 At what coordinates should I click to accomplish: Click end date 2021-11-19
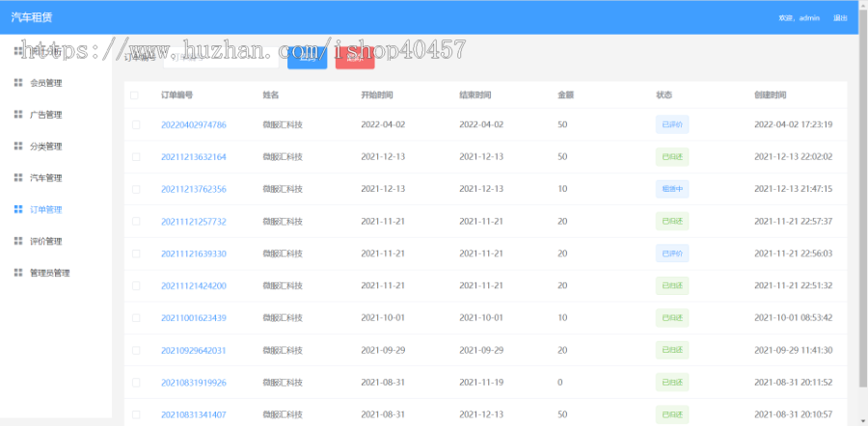(x=481, y=382)
